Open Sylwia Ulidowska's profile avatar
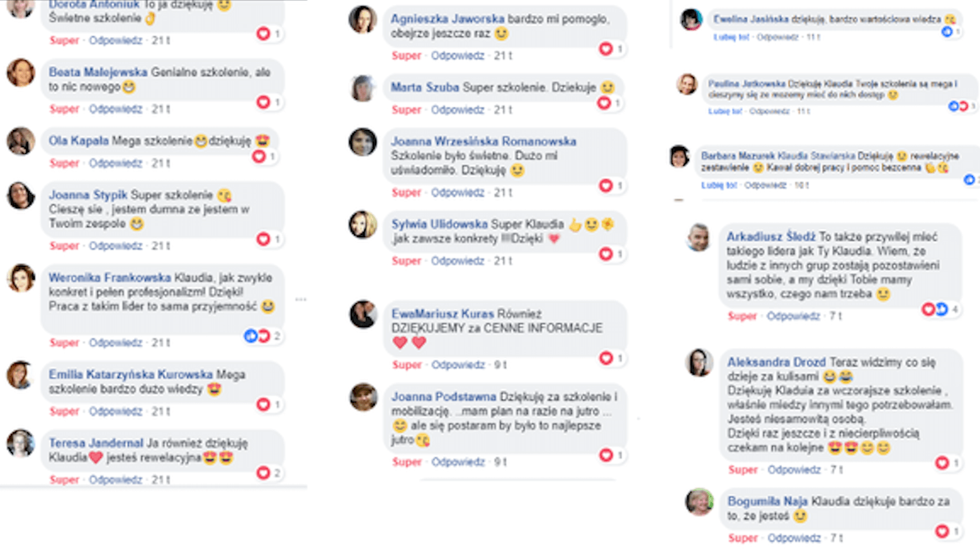 coord(363,224)
